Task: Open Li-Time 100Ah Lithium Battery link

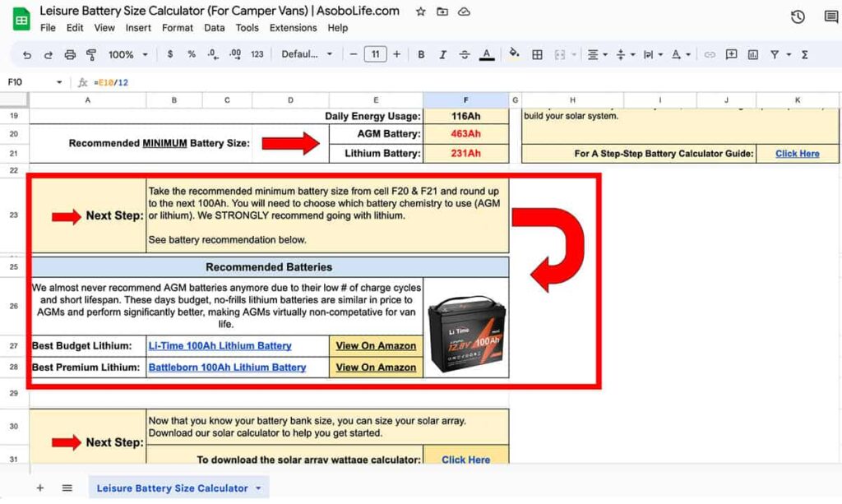Action: coord(220,346)
